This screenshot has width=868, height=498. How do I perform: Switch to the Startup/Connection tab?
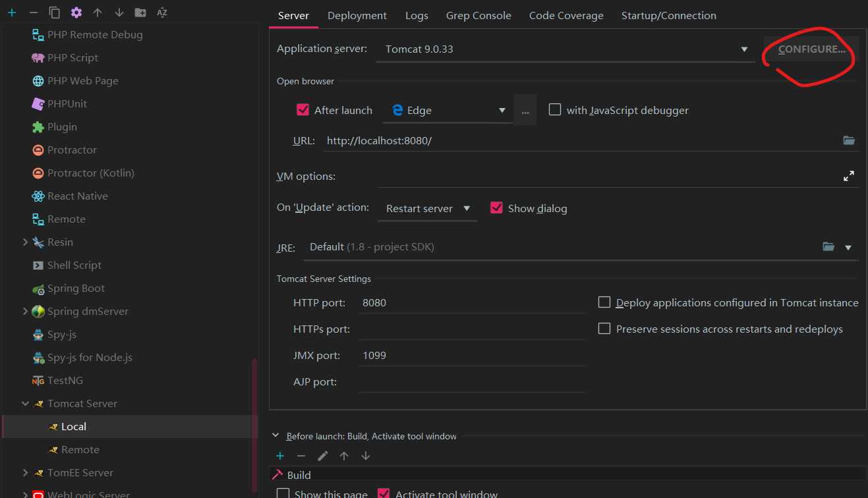coord(669,15)
